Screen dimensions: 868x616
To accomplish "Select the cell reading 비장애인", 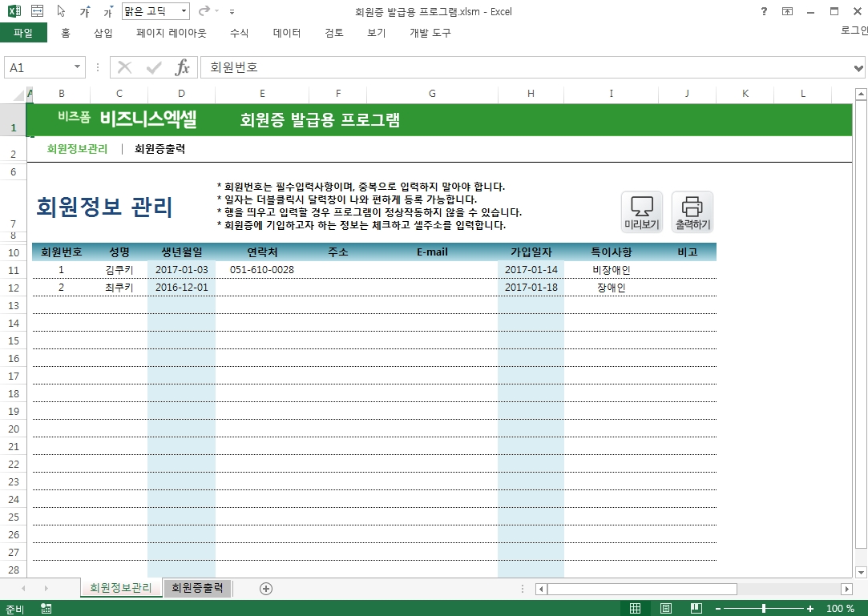I will tap(612, 270).
